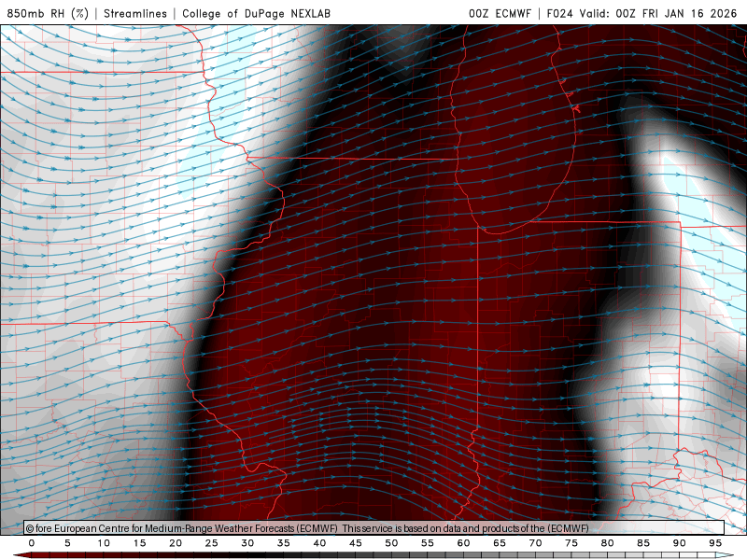Screen dimensions: 747x560
Task: Click the "850mb RH (%)" title text
Action: click(48, 13)
